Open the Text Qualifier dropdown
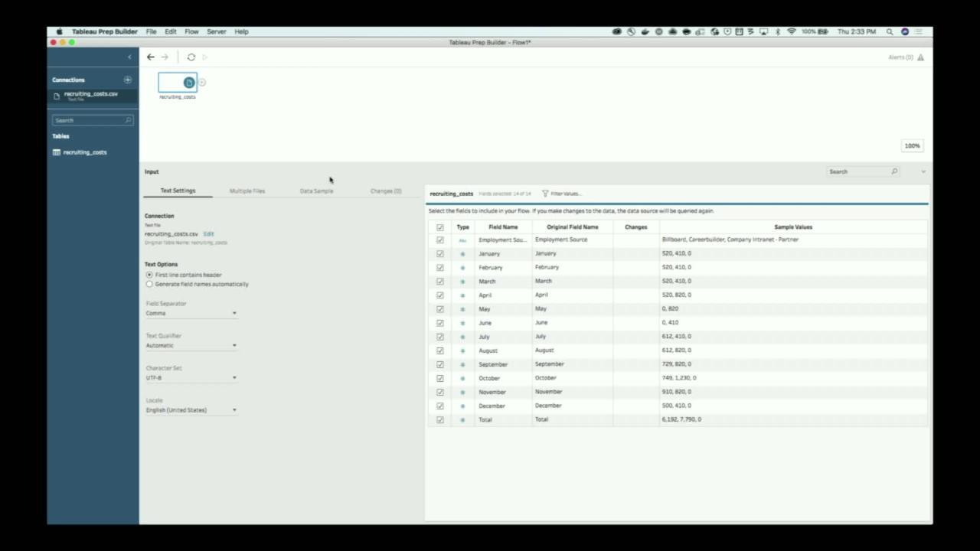The width and height of the screenshot is (980, 551). click(191, 345)
